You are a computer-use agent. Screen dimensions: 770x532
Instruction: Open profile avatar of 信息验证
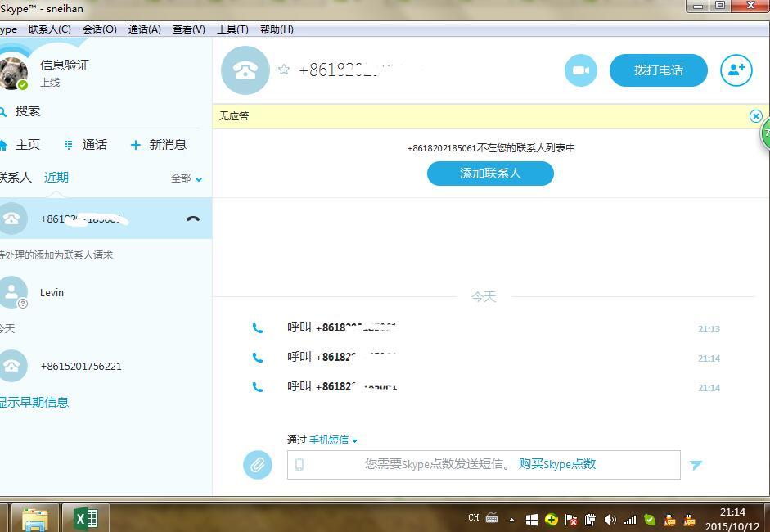pos(13,73)
